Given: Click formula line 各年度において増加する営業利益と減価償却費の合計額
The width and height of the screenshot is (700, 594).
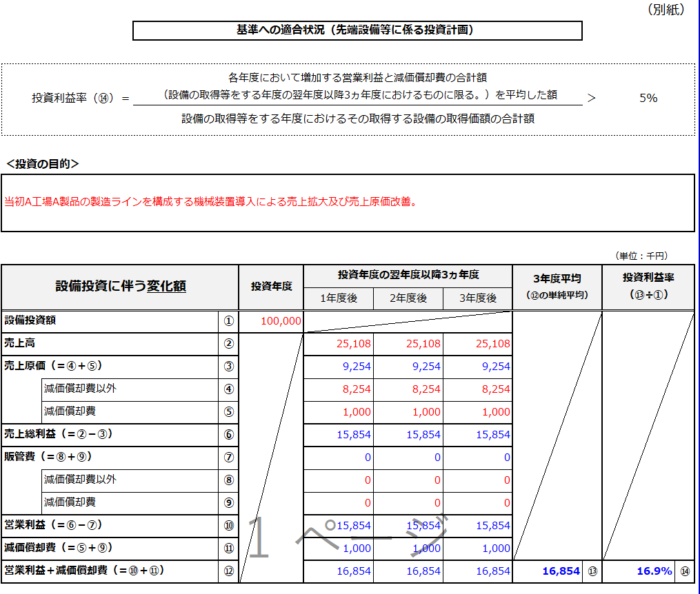Looking at the screenshot, I should click(x=358, y=78).
